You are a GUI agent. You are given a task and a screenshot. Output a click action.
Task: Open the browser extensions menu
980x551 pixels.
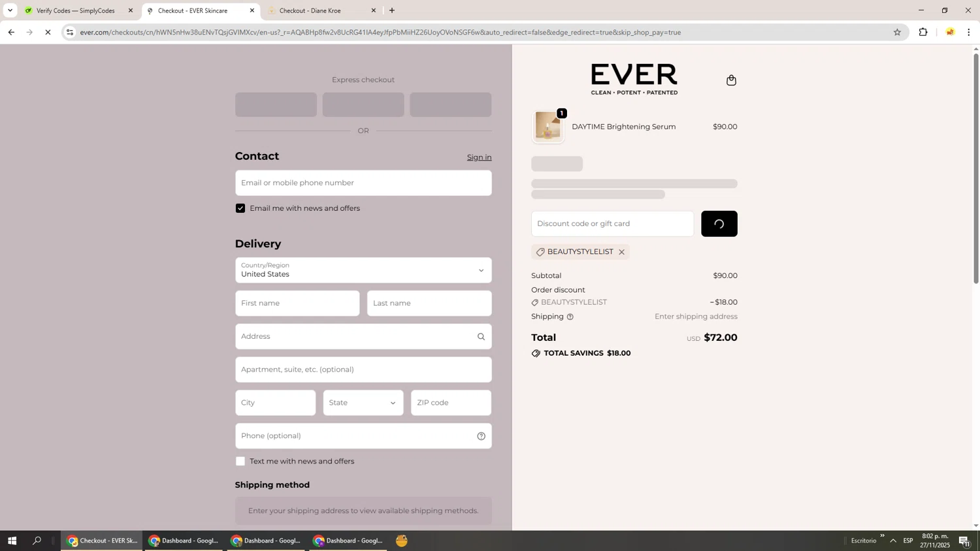point(923,32)
